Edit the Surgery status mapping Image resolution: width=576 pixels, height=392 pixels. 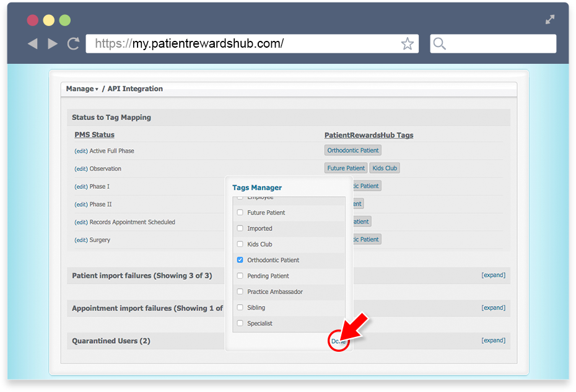(81, 240)
